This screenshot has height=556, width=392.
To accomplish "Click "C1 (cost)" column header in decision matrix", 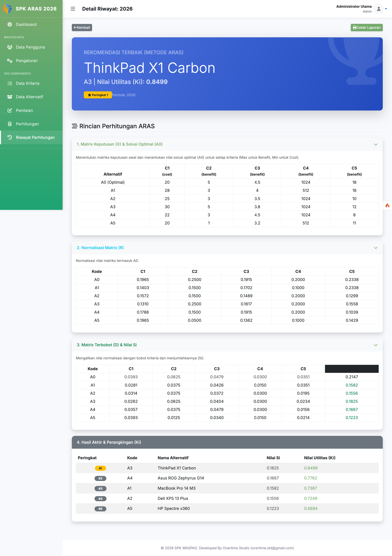I will point(167,171).
